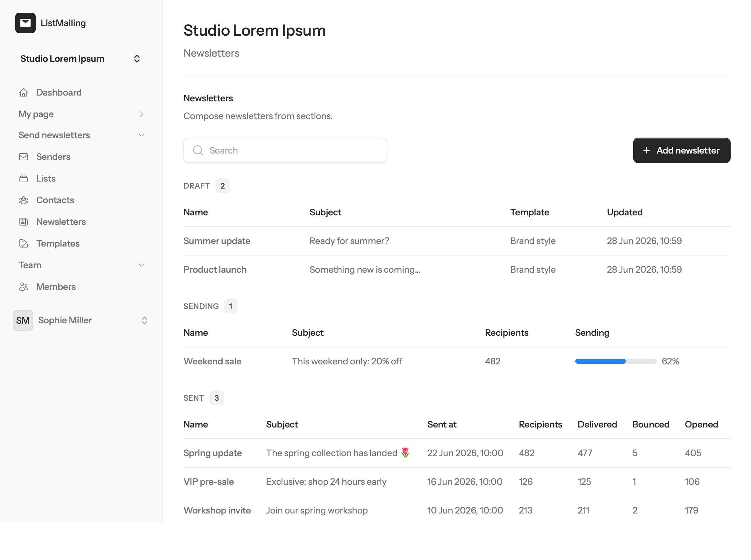Viewport: 751px width, 560px height.
Task: Open the Weekend sale newsletter
Action: (212, 361)
